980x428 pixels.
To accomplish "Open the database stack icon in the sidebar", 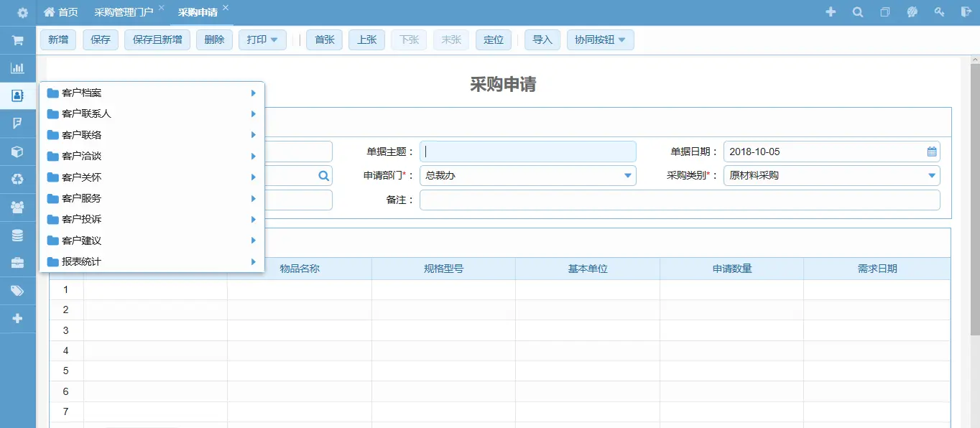I will pos(17,235).
